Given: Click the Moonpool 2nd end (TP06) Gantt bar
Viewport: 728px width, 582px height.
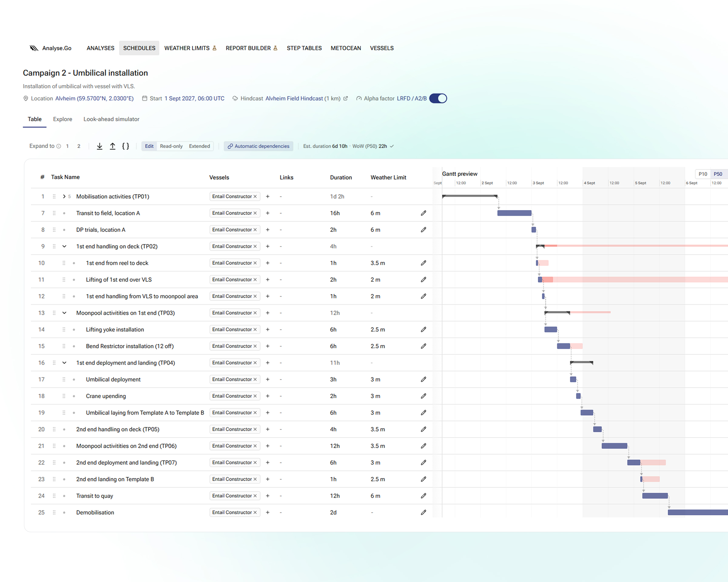Looking at the screenshot, I should [x=614, y=446].
